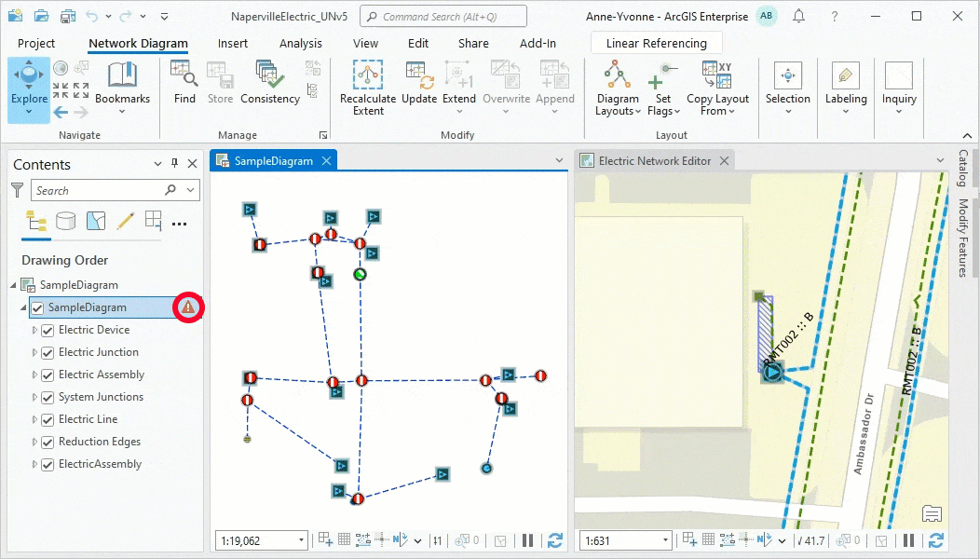Open the 1:631 scale dropdown
This screenshot has width=980, height=559.
click(x=665, y=540)
